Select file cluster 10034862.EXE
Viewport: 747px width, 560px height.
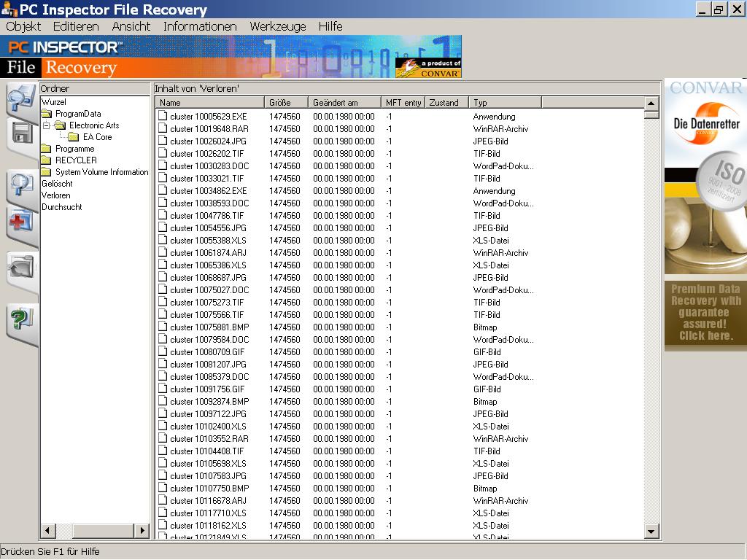tap(208, 190)
